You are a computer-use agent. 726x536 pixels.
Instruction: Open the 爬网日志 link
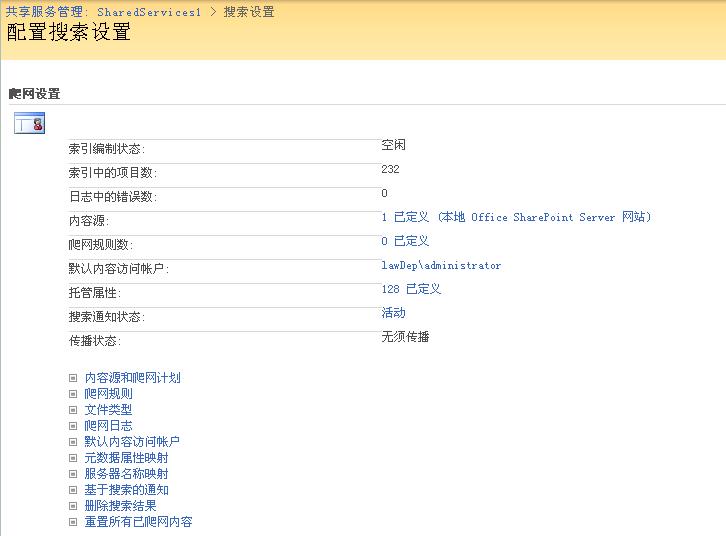108,426
